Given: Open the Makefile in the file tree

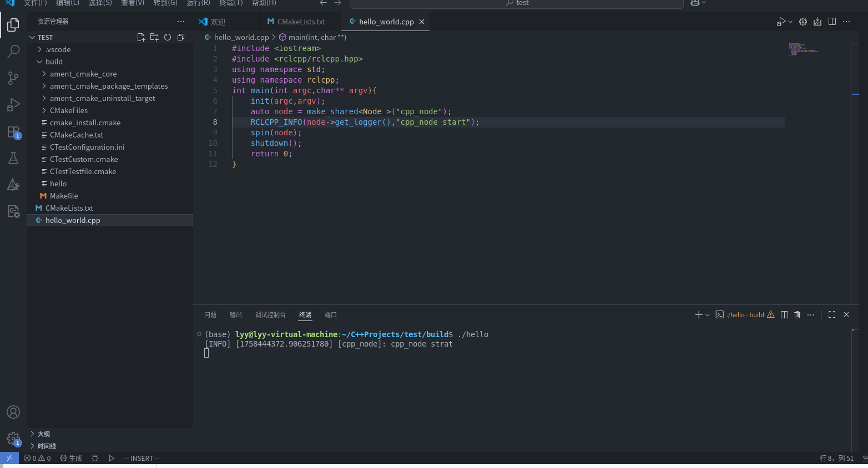Looking at the screenshot, I should 110,196.
